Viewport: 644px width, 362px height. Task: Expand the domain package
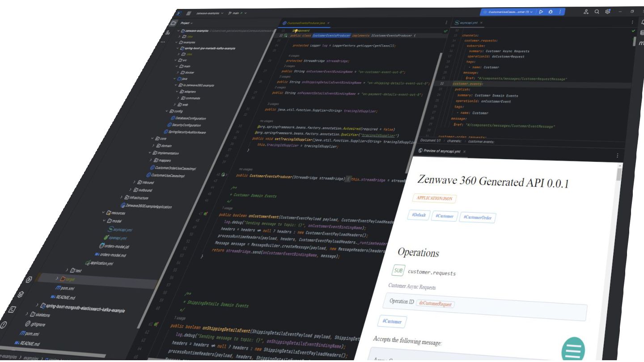click(153, 145)
